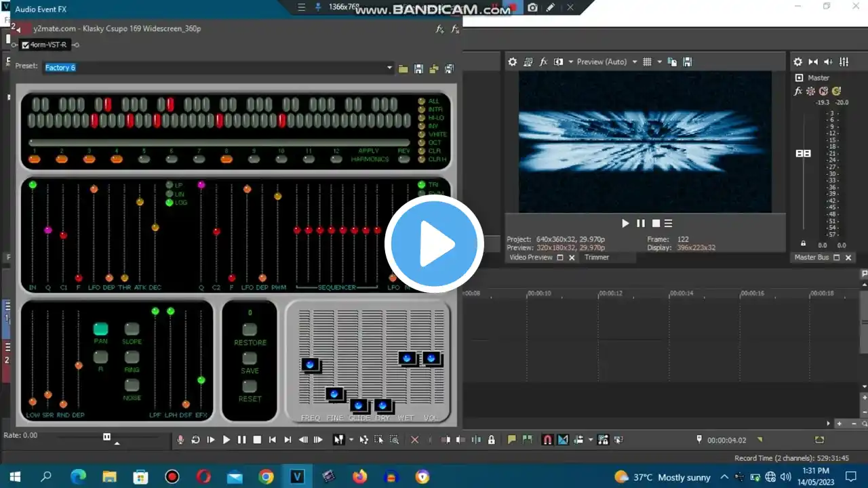Copy snapshot to clipboard in Video Preview
Viewport: 868px width, 488px height.
672,62
